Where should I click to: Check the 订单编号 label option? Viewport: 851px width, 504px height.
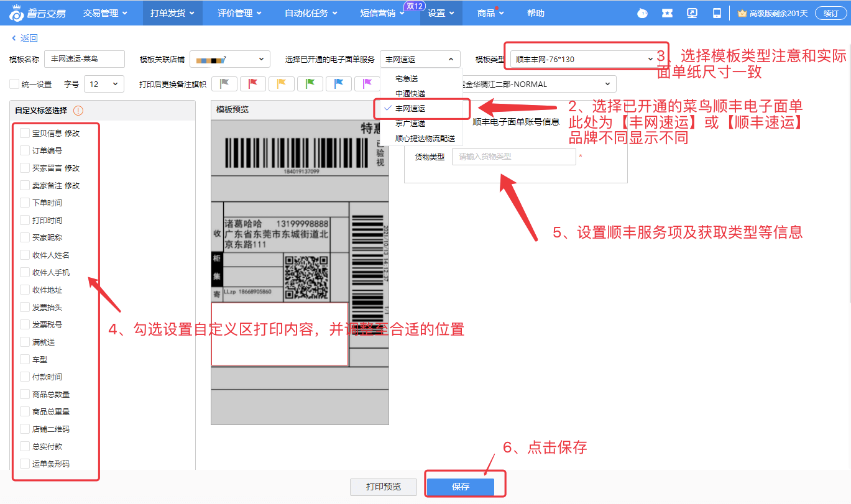coord(25,150)
